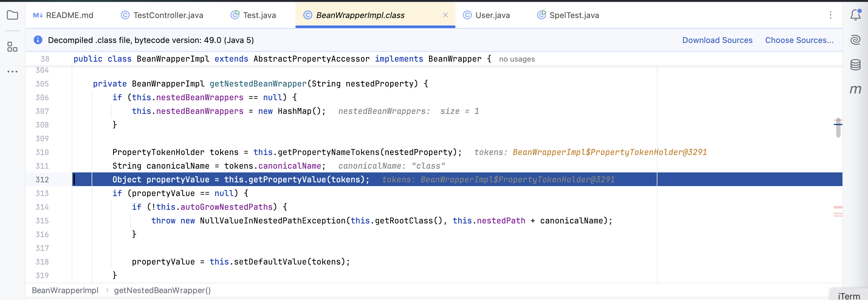Open the Notifications bell panel

(855, 15)
